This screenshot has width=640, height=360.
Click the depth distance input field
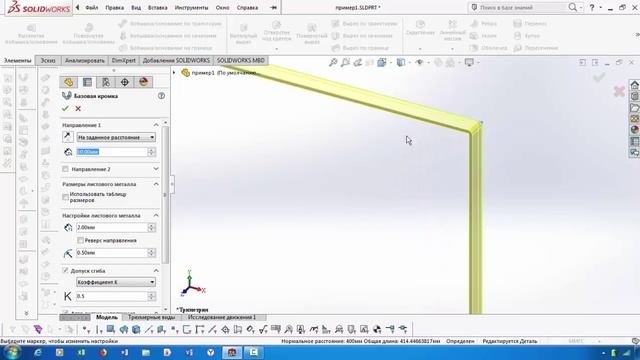(x=112, y=152)
